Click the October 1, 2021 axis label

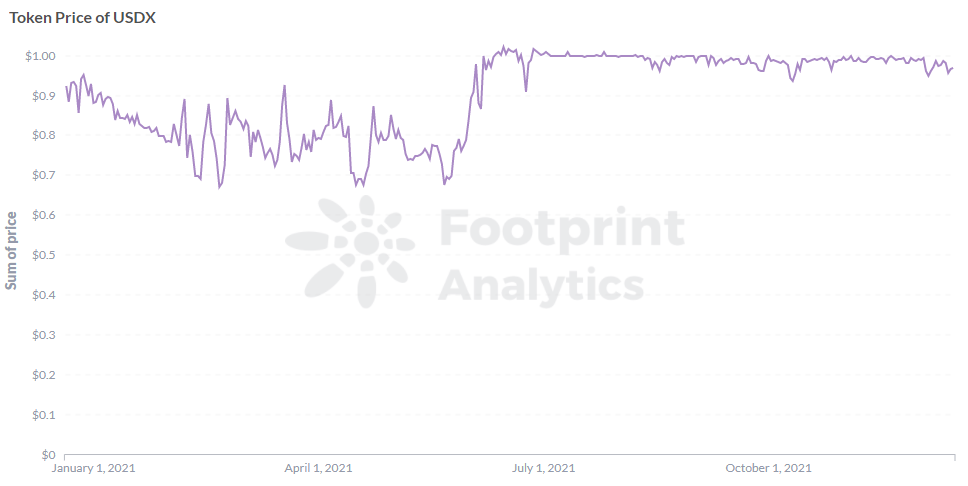[769, 468]
